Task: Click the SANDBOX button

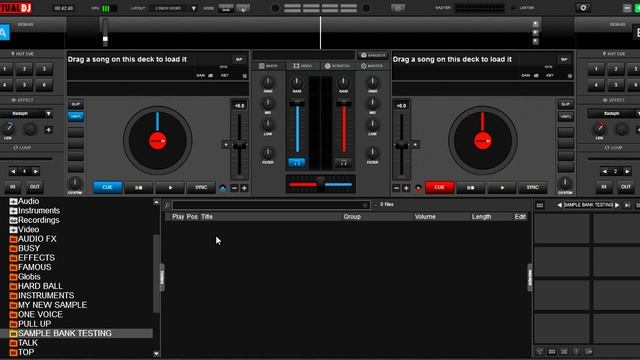Action: (373, 55)
